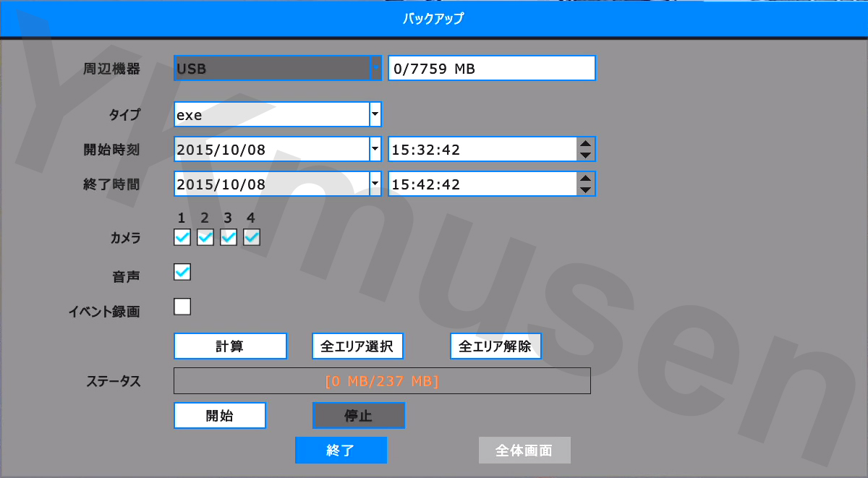Click the カメラ label

click(x=125, y=237)
